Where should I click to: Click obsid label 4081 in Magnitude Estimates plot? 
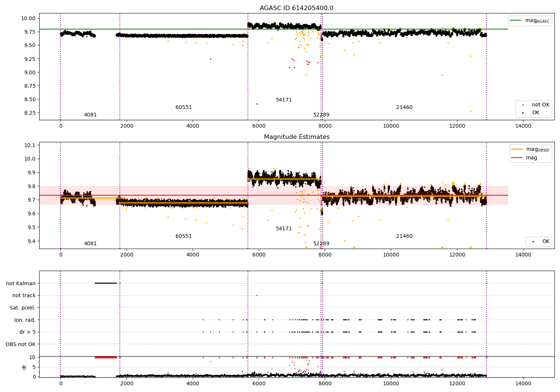coord(90,243)
